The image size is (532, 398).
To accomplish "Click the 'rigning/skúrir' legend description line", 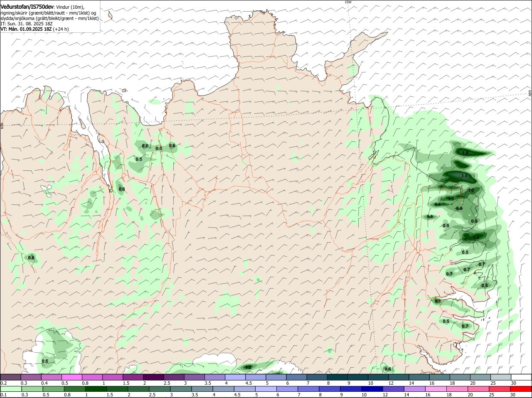I will coord(48,13).
